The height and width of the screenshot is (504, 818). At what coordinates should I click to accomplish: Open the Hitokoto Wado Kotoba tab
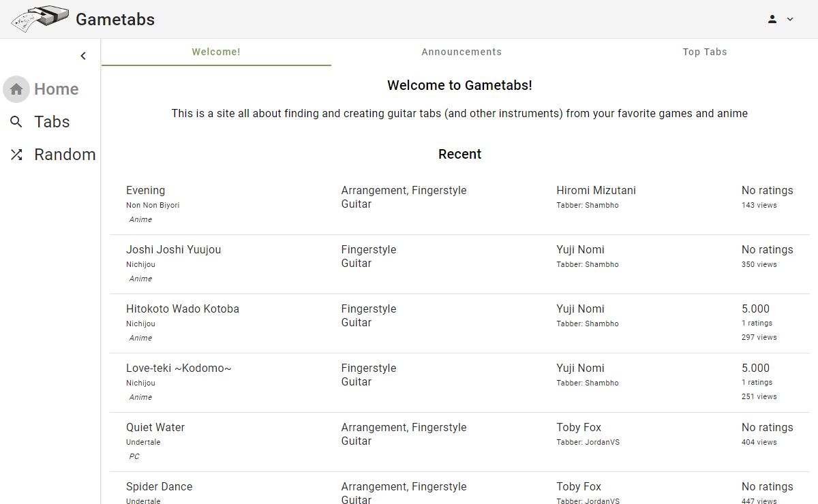(x=183, y=309)
